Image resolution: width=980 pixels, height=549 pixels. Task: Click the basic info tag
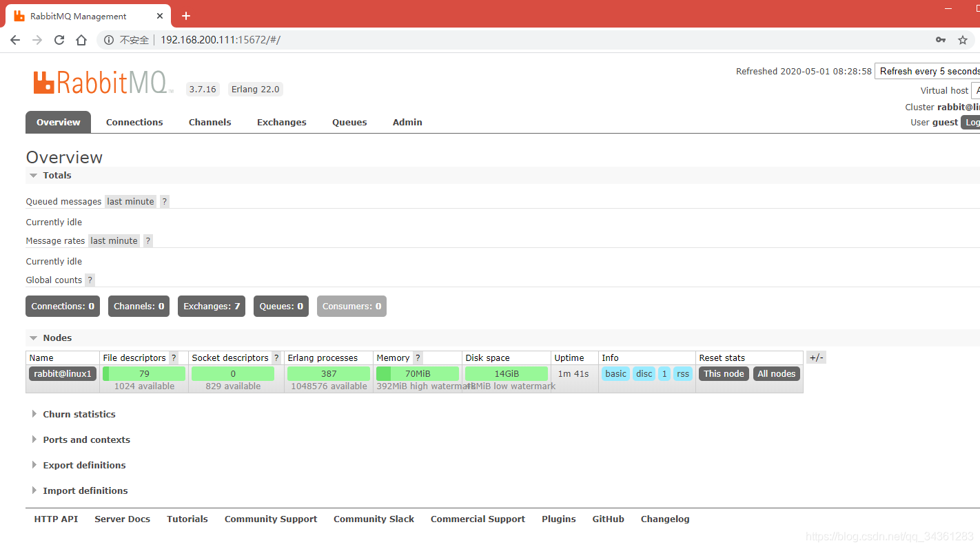615,374
